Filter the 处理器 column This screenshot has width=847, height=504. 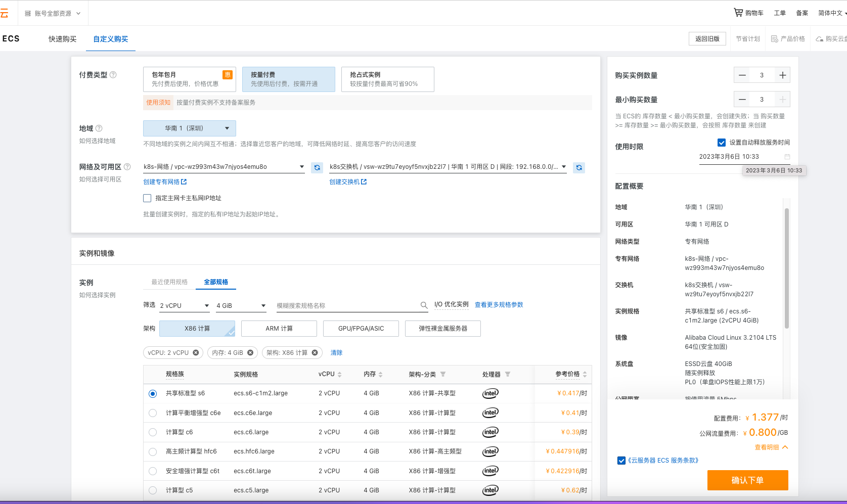coord(508,375)
